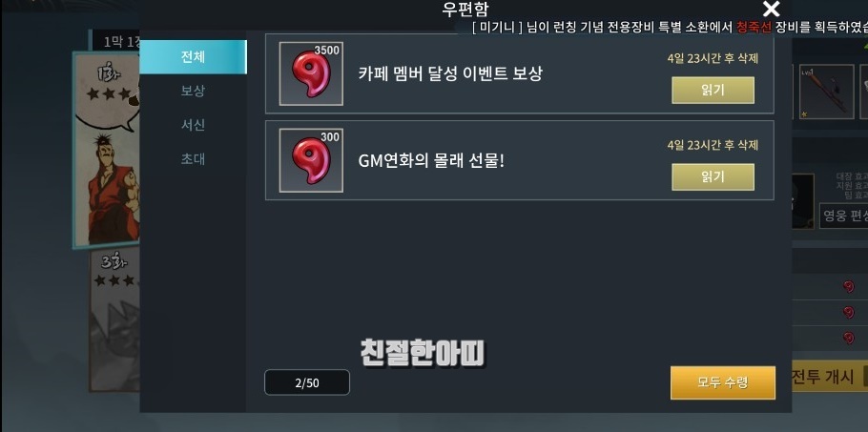Open the 초대 tab

(x=193, y=159)
